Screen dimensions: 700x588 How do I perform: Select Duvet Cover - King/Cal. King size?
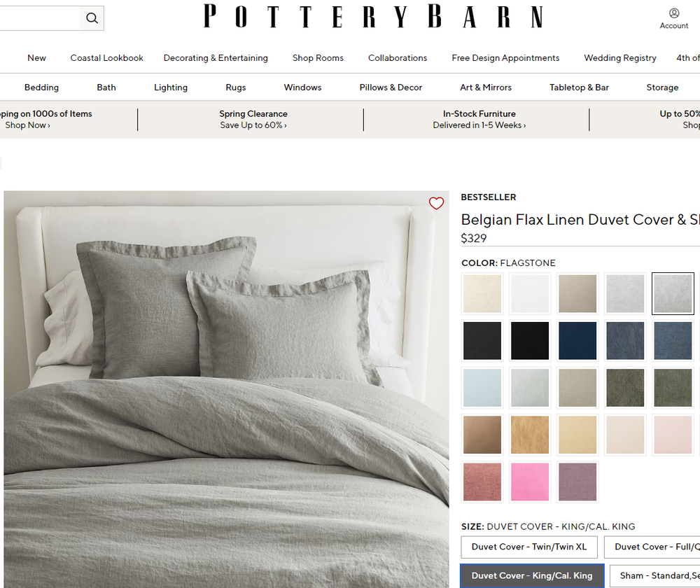532,576
